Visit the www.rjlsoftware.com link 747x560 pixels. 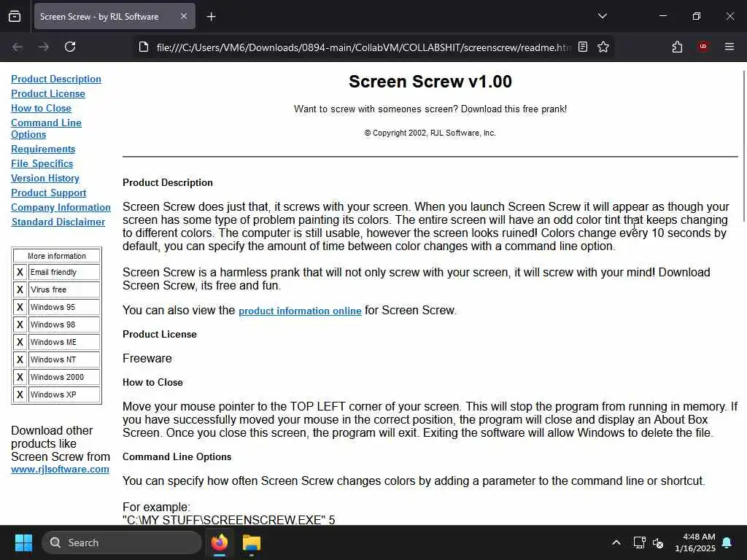pyautogui.click(x=60, y=470)
